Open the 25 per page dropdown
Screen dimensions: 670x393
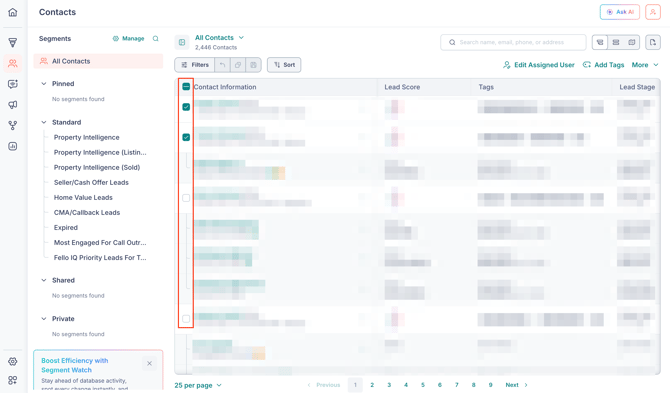coord(198,385)
